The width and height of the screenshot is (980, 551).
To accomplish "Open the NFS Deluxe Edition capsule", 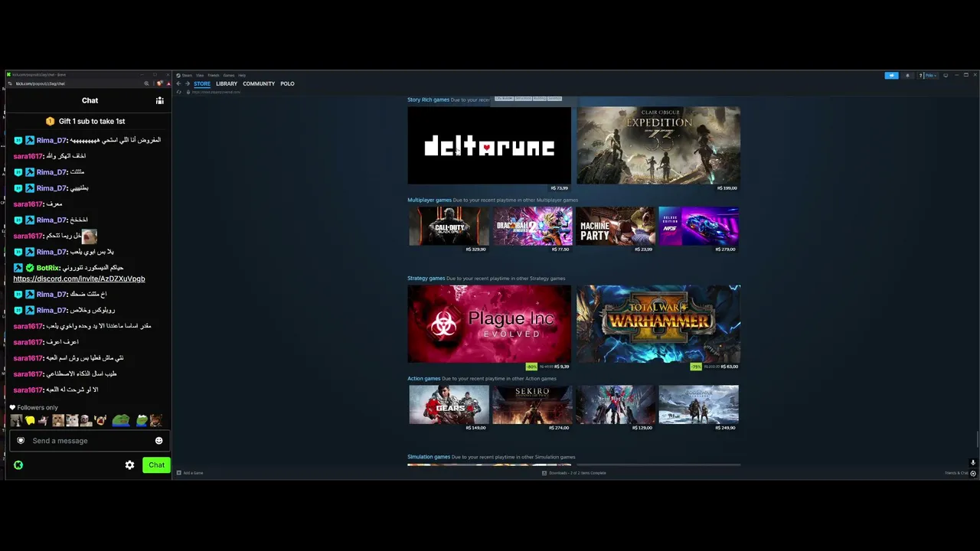I will tap(699, 226).
